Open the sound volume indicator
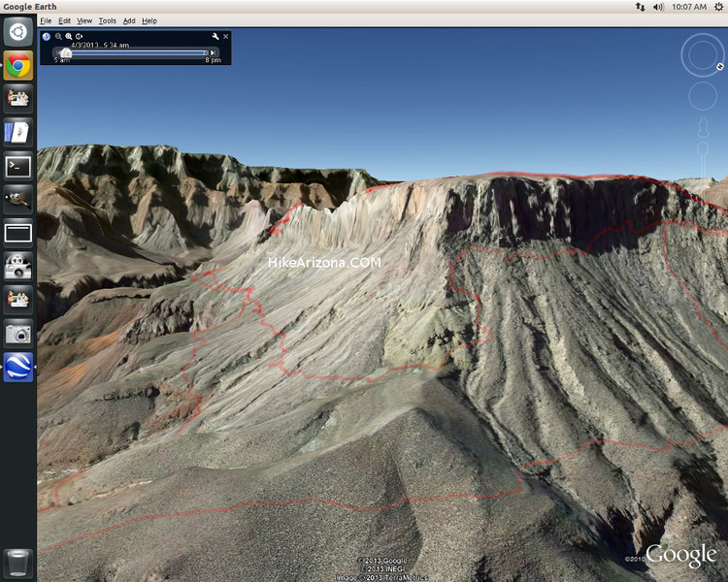 point(658,7)
